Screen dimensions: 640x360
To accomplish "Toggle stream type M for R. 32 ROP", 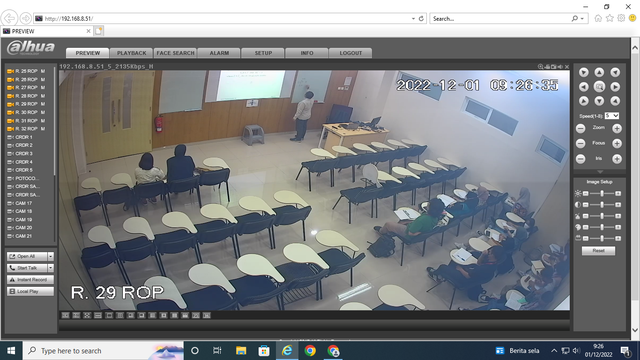I will (x=43, y=129).
